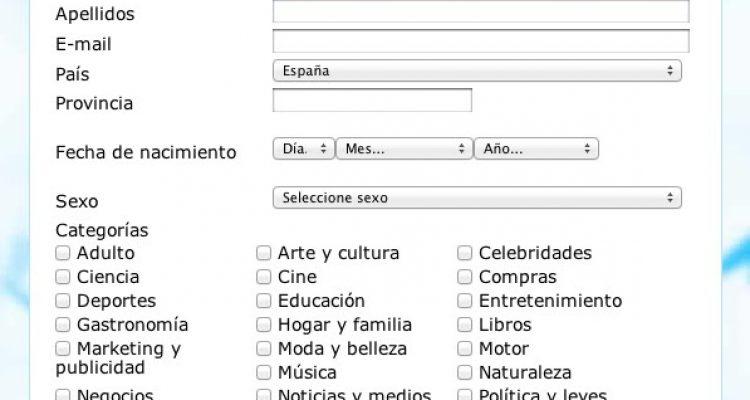Image resolution: width=750 pixels, height=400 pixels.
Task: Select the Entretenimiento checkbox
Action: pos(464,301)
